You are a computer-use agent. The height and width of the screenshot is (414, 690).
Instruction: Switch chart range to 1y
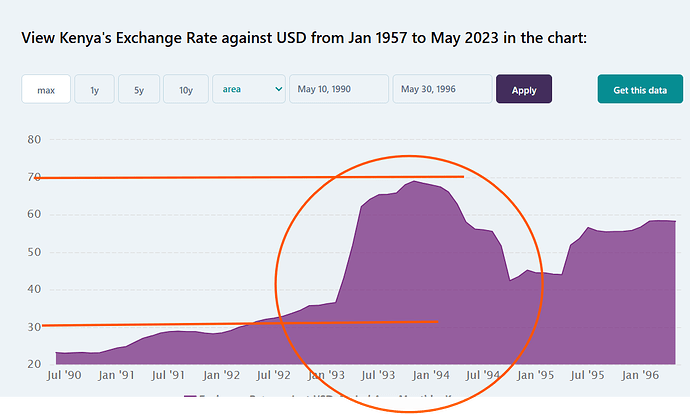[x=94, y=90]
